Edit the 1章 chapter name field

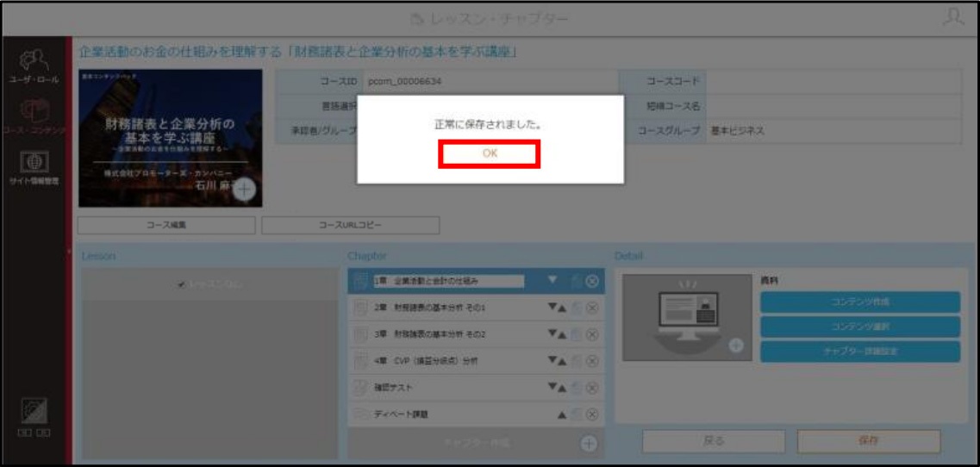pos(448,282)
